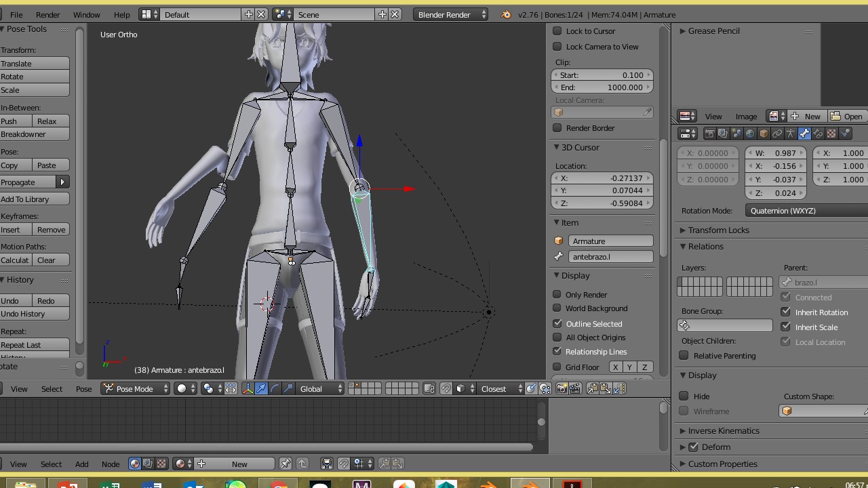Open the Render properties camera tab
Viewport: 868px width, 488px height.
point(709,134)
